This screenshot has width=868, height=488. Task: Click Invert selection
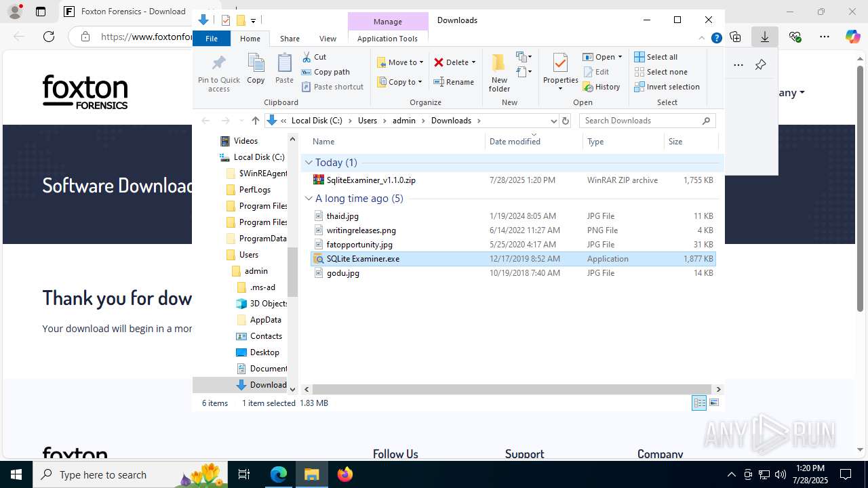667,87
